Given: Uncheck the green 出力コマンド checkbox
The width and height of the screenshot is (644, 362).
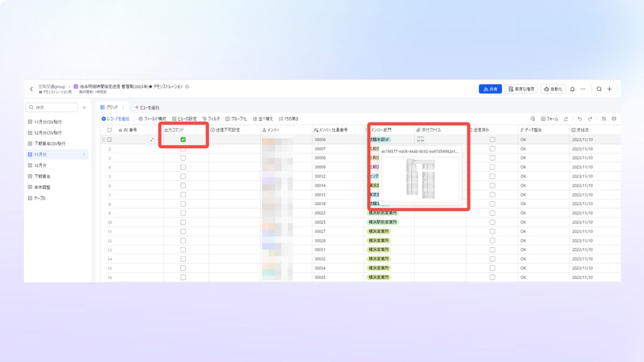Looking at the screenshot, I should pyautogui.click(x=183, y=140).
